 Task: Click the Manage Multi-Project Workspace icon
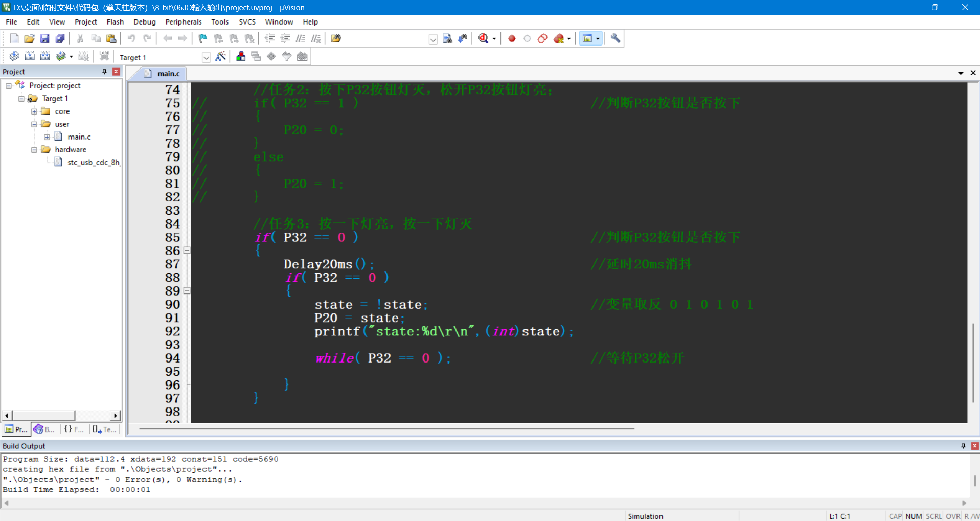[256, 56]
